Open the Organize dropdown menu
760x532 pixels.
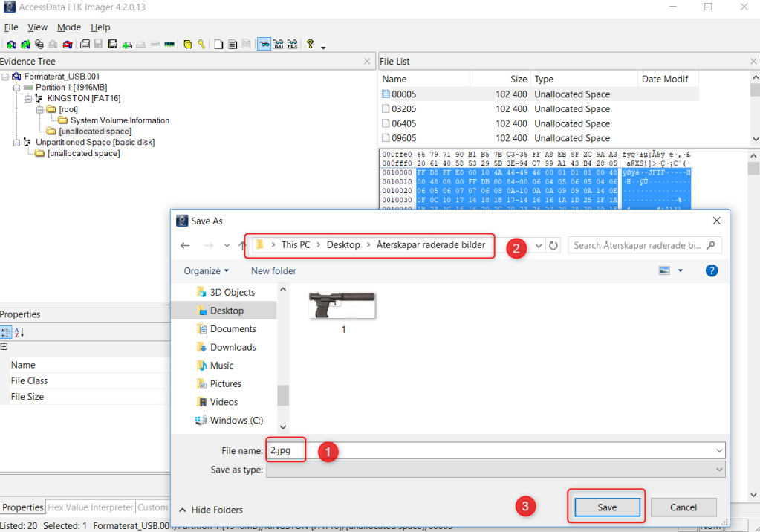pos(207,271)
